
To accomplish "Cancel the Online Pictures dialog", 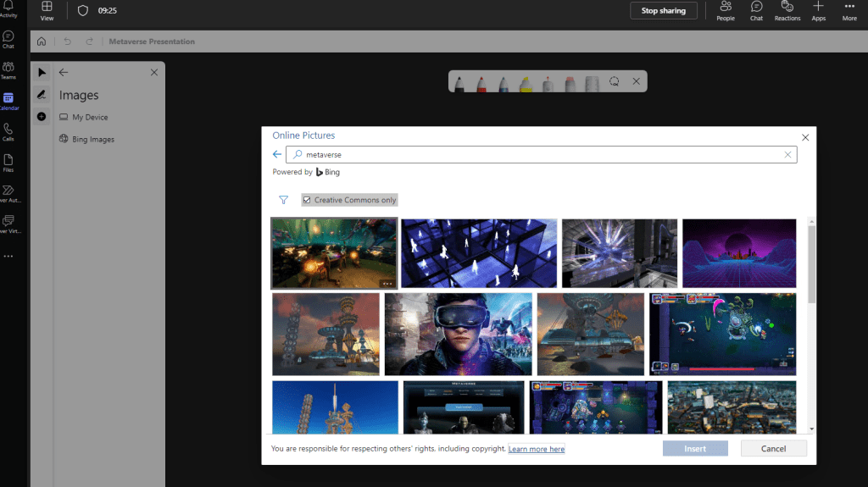I will coord(773,449).
